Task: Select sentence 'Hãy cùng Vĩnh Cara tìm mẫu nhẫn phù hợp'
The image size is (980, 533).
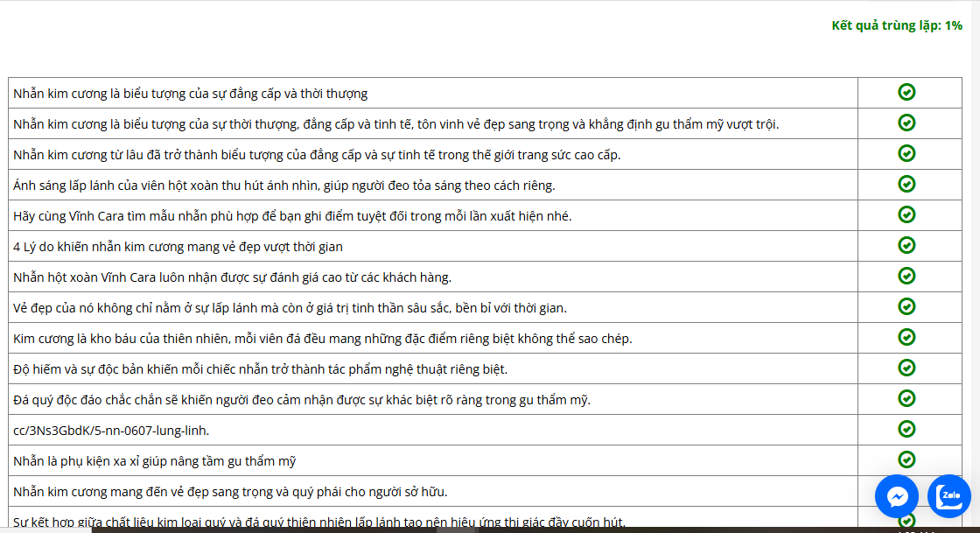Action: [292, 216]
